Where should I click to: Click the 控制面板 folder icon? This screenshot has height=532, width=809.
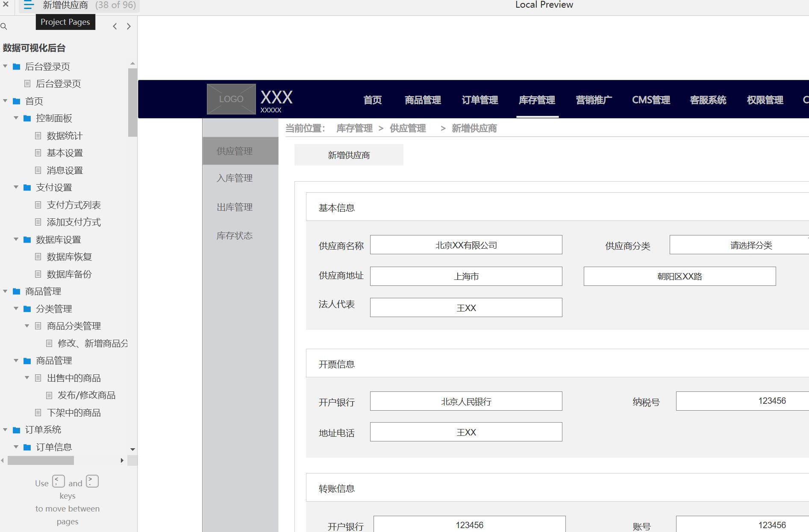(x=27, y=118)
